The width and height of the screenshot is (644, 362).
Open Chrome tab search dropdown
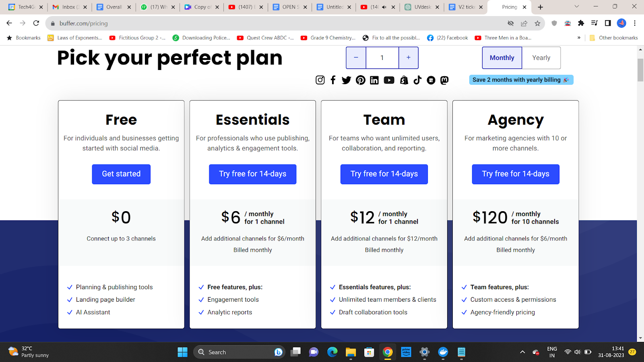coord(576,7)
